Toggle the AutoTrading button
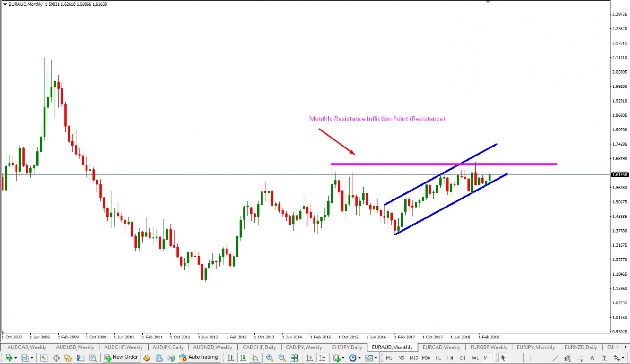This screenshot has height=364, width=630. (199, 357)
